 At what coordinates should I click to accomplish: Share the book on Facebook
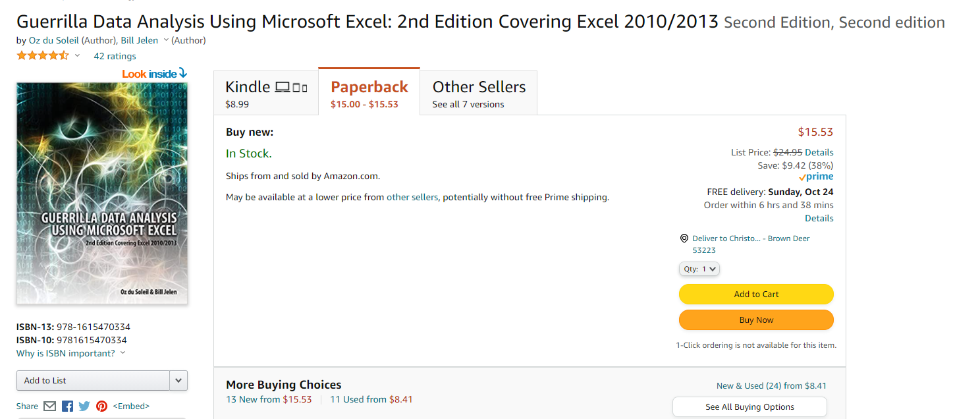tap(67, 406)
